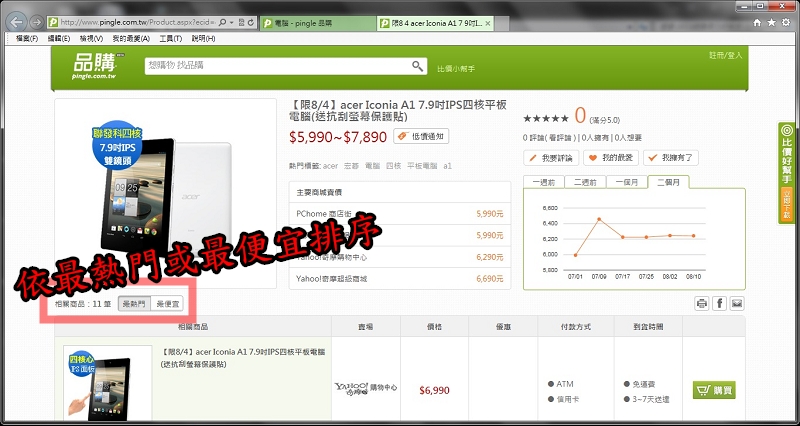This screenshot has width=800, height=426.
Task: Open the 工具(T) menu
Action: coord(170,39)
